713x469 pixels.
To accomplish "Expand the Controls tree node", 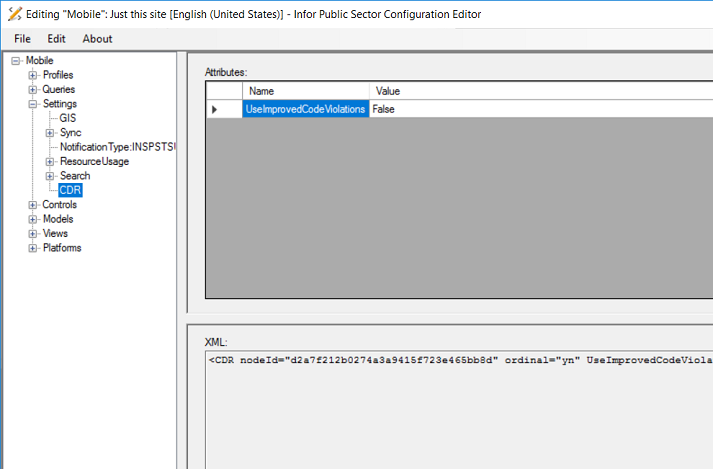I will pos(33,205).
